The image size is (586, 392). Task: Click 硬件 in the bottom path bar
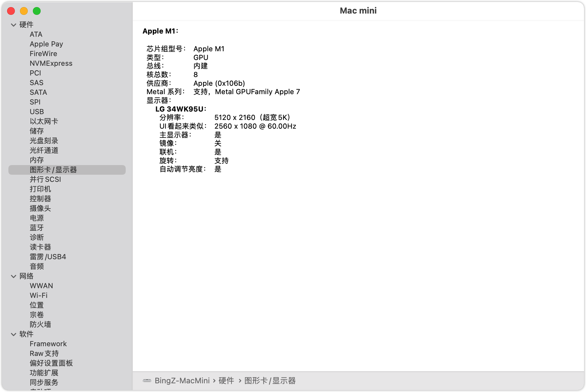(x=226, y=381)
